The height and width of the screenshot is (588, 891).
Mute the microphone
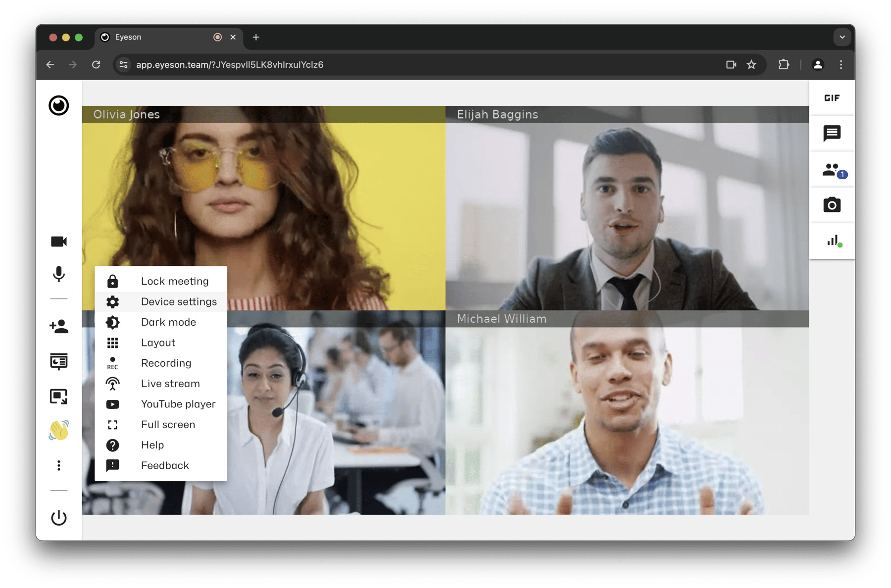pos(59,274)
